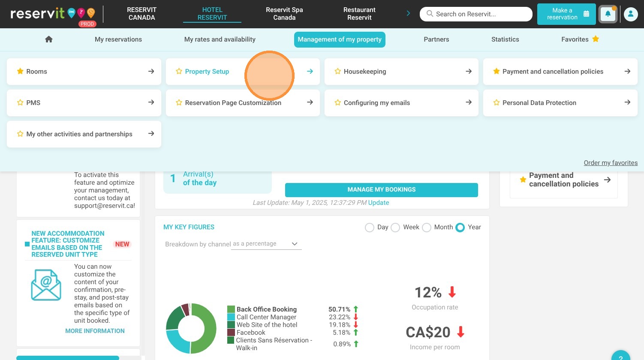Screen dimensions: 644x360
Task: Toggle star on Personal Data Protection tile
Action: click(496, 102)
